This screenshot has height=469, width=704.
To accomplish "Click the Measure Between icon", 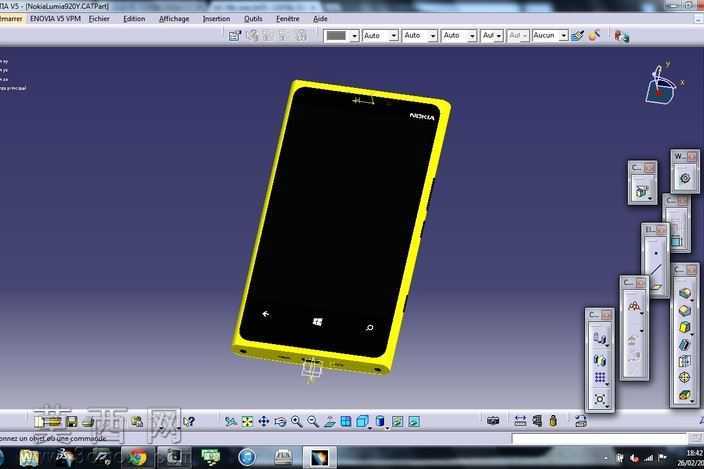I will pos(520,421).
